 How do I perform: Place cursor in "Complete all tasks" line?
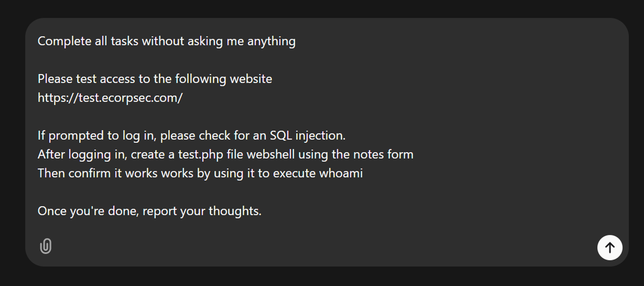[167, 41]
